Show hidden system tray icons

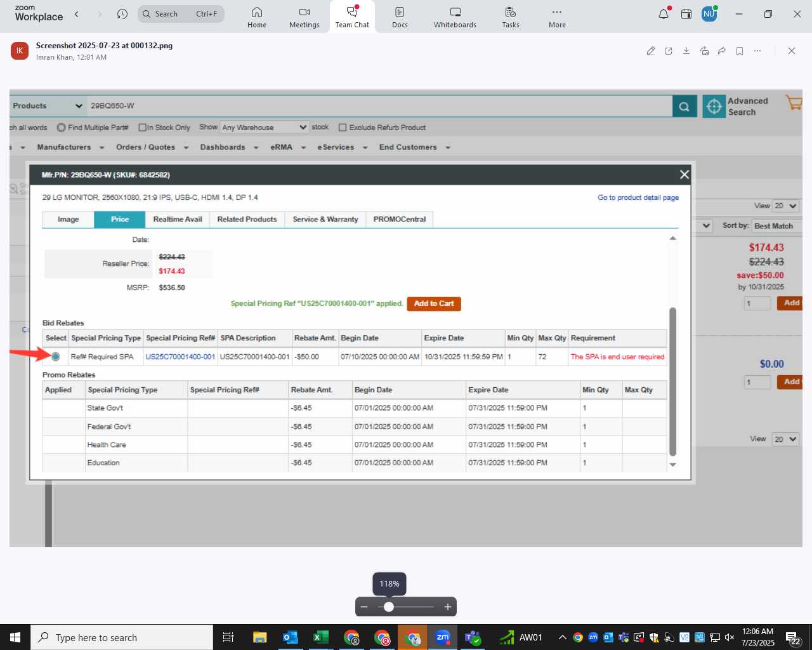[x=562, y=637]
